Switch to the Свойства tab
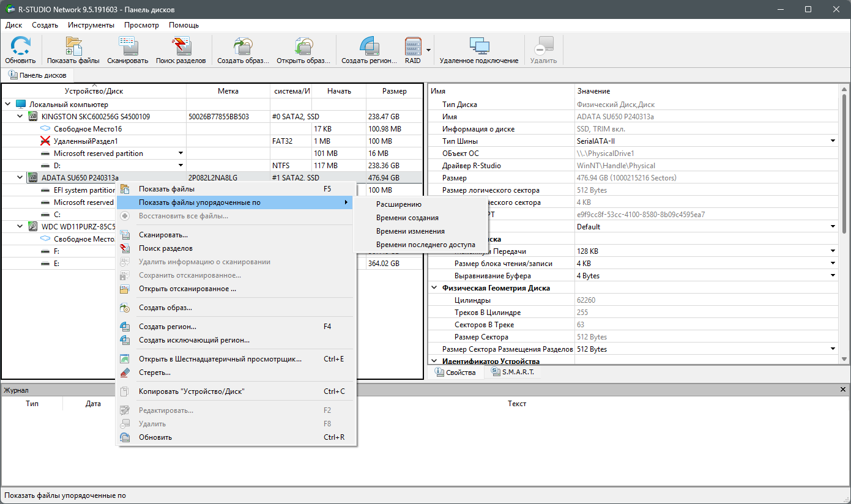Image resolution: width=851 pixels, height=504 pixels. (455, 372)
